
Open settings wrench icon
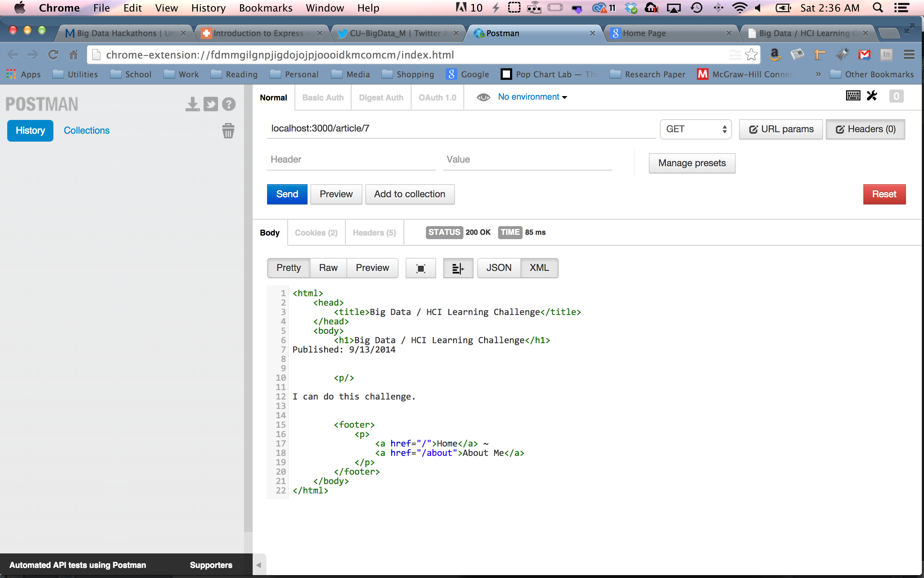click(872, 96)
